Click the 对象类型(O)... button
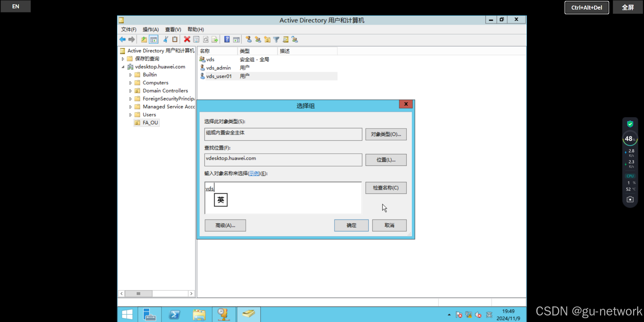Screen dimensions: 644x322 click(x=386, y=134)
